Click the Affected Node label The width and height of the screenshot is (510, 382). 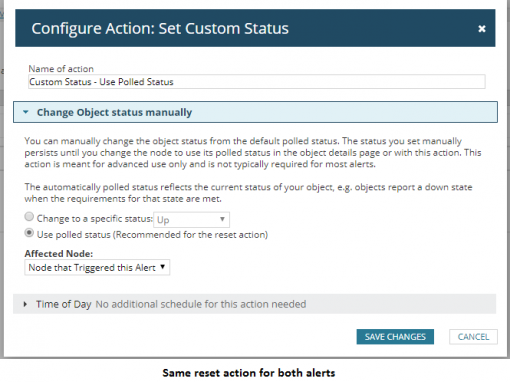(x=59, y=254)
